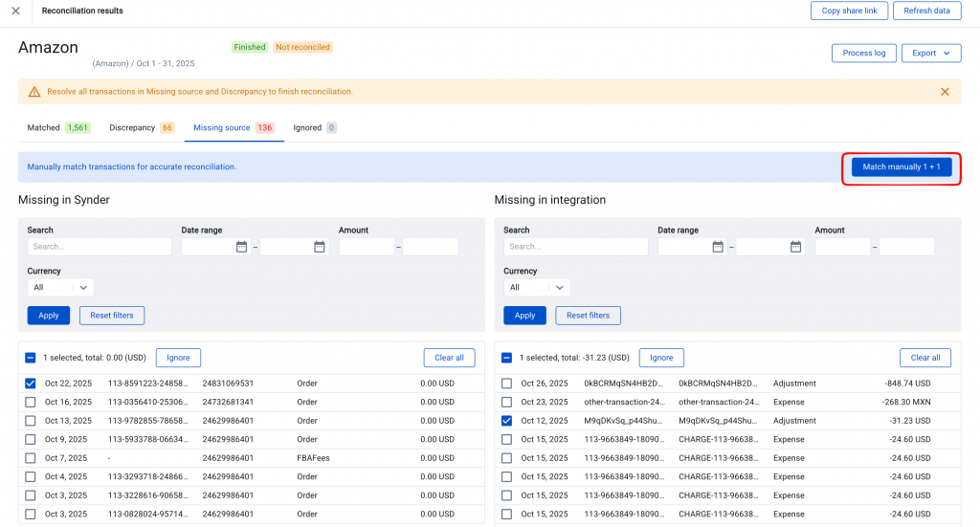Focus Search field in Missing in integration

[575, 247]
